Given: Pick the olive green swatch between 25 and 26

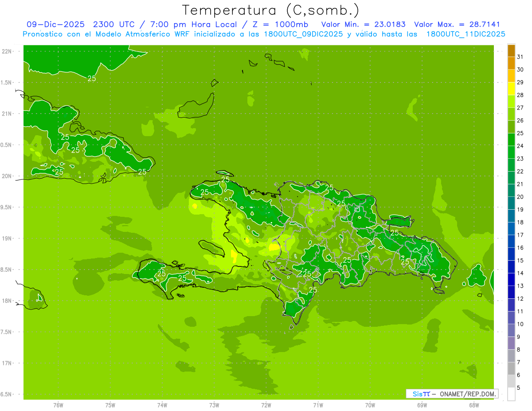Looking at the screenshot, I should (511, 127).
